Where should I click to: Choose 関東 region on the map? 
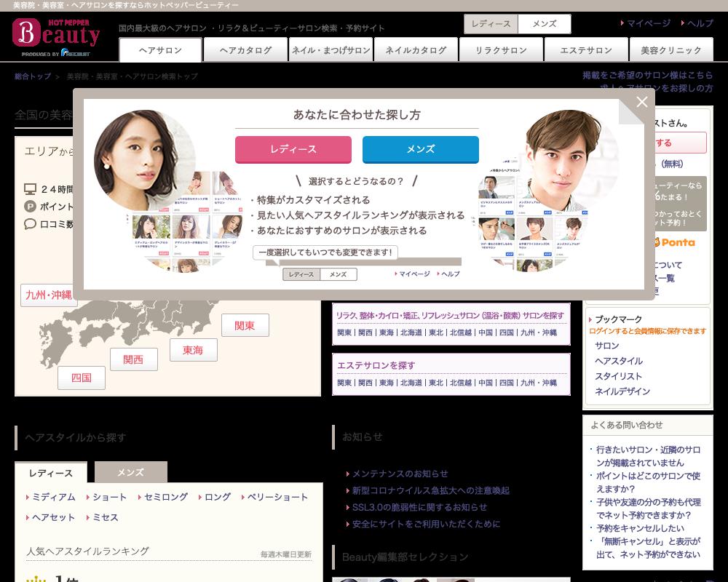(245, 325)
